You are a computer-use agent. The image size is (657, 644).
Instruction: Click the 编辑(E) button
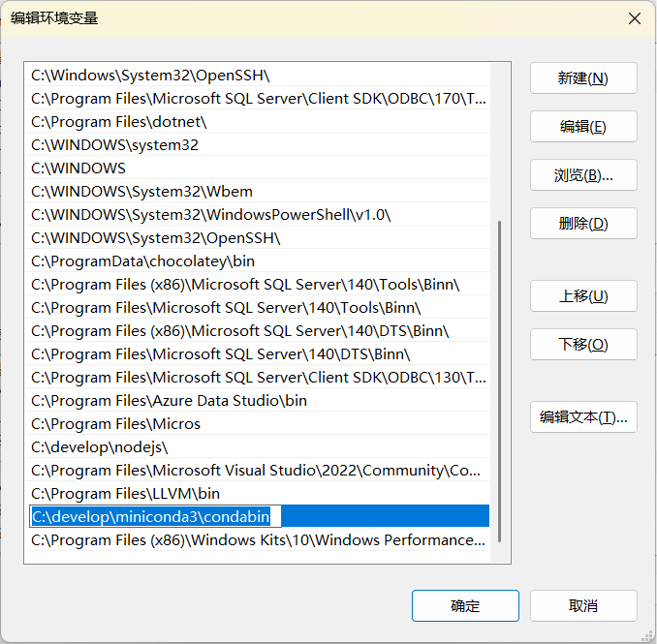(583, 127)
